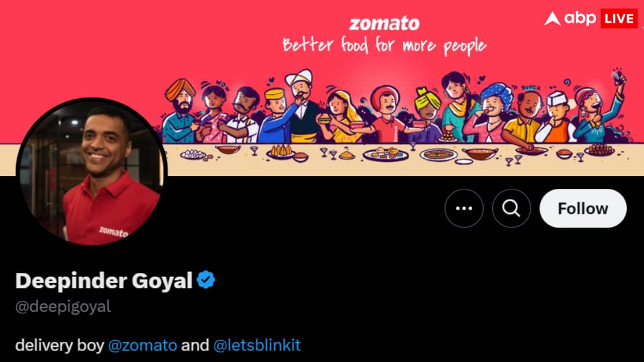Click the blue verified badge
The image size is (644, 362).
(x=206, y=280)
